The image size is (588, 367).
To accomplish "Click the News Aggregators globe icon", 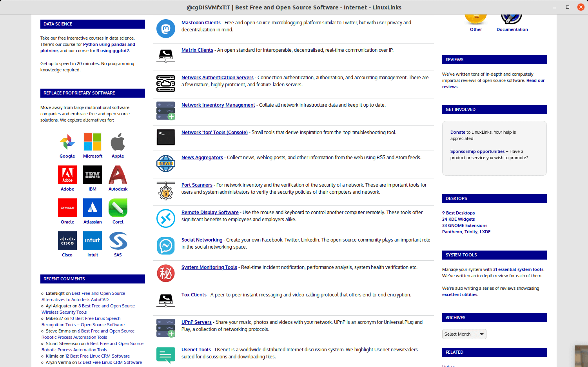I will point(166,164).
